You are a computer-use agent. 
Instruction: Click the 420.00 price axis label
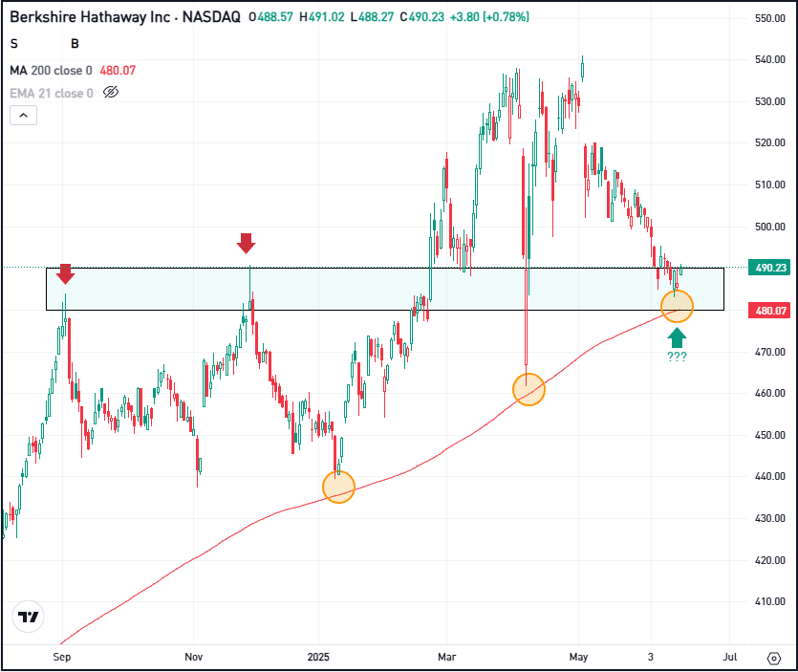tap(770, 560)
